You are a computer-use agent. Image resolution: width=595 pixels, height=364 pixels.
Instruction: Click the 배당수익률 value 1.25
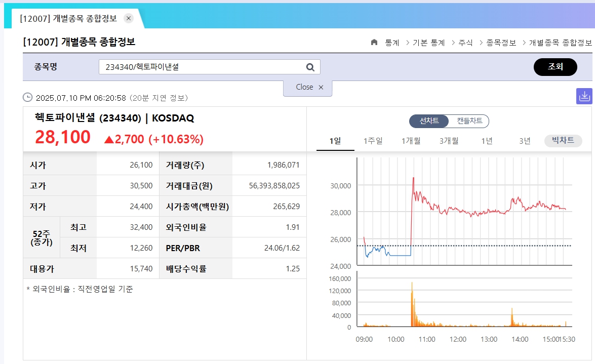click(x=293, y=269)
